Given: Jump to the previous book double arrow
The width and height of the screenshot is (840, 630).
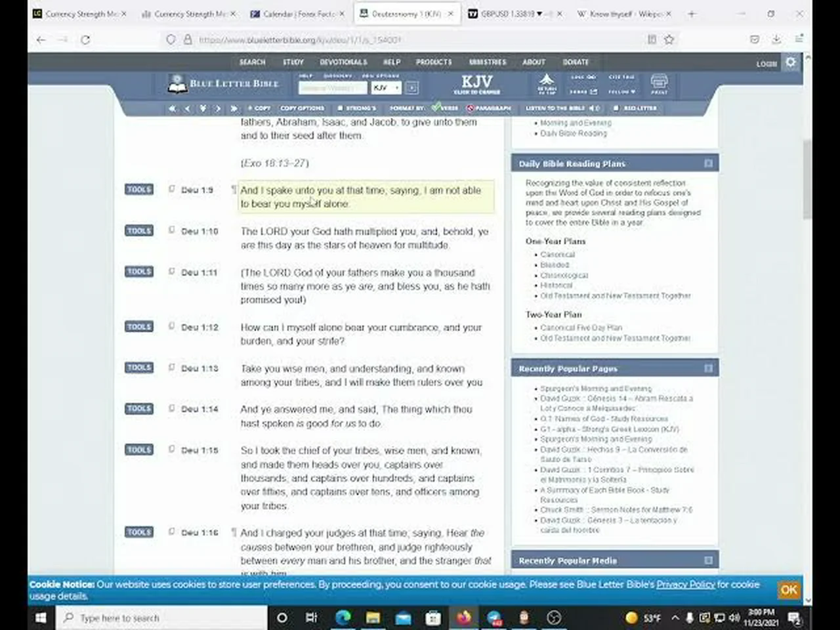Looking at the screenshot, I should tap(172, 108).
